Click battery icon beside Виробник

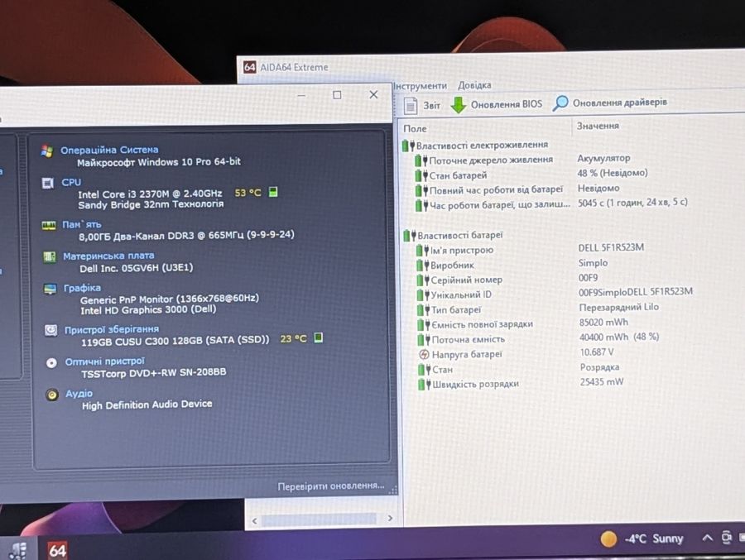click(423, 265)
